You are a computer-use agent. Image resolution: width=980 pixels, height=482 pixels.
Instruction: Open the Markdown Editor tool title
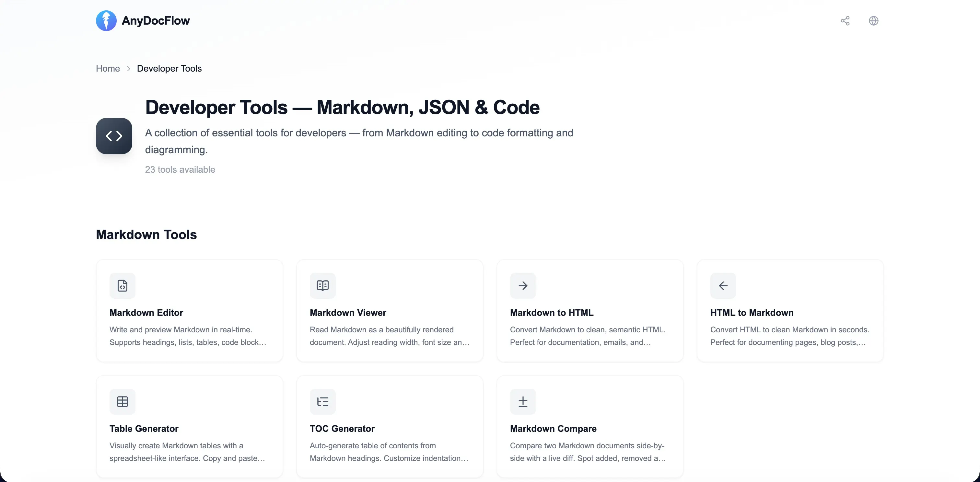click(x=146, y=313)
